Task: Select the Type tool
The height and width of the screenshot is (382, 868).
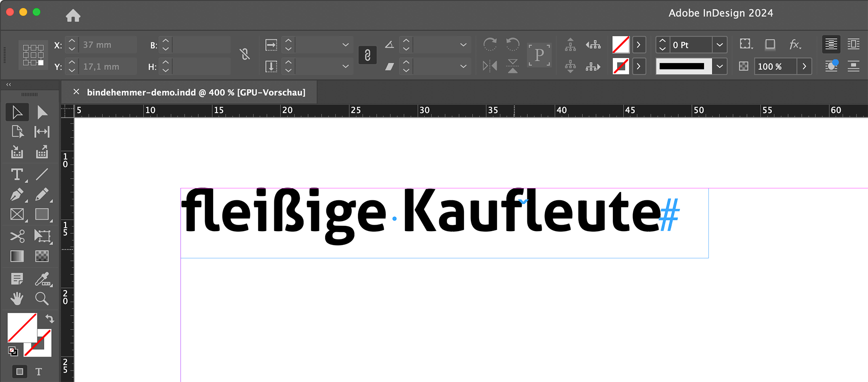Action: pyautogui.click(x=17, y=175)
